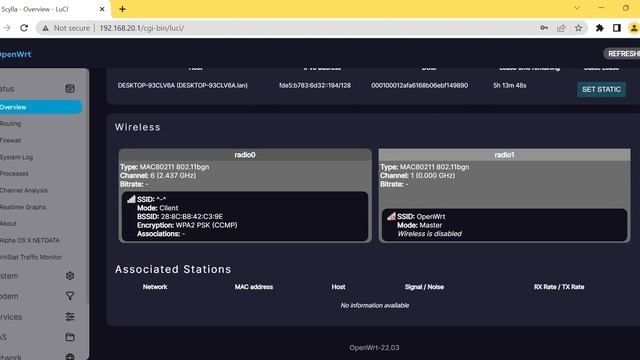Viewport: 640px width, 360px height.
Task: Open a new browser tab with plus
Action: pyautogui.click(x=122, y=9)
